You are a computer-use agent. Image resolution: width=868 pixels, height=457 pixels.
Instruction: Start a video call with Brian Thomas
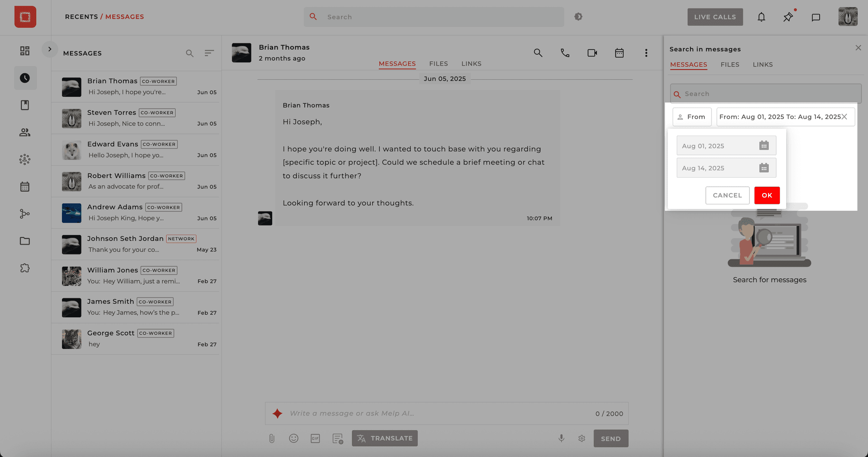[x=592, y=52]
